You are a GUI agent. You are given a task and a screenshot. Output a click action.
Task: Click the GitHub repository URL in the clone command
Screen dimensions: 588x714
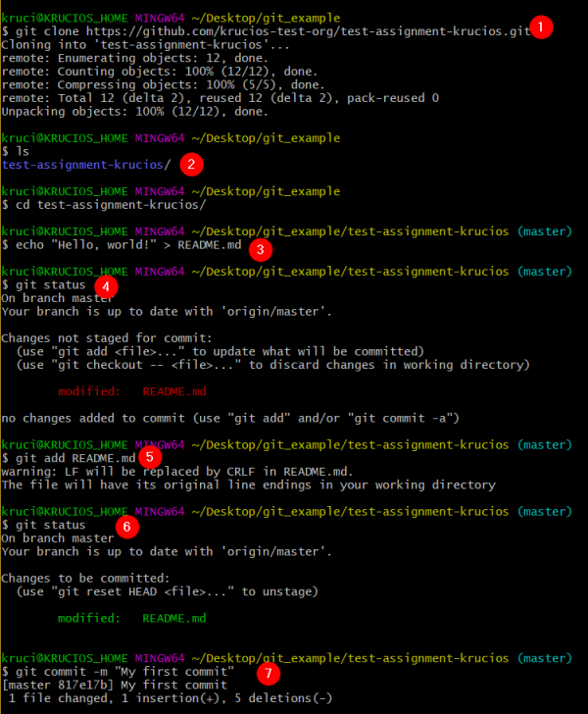coord(308,31)
